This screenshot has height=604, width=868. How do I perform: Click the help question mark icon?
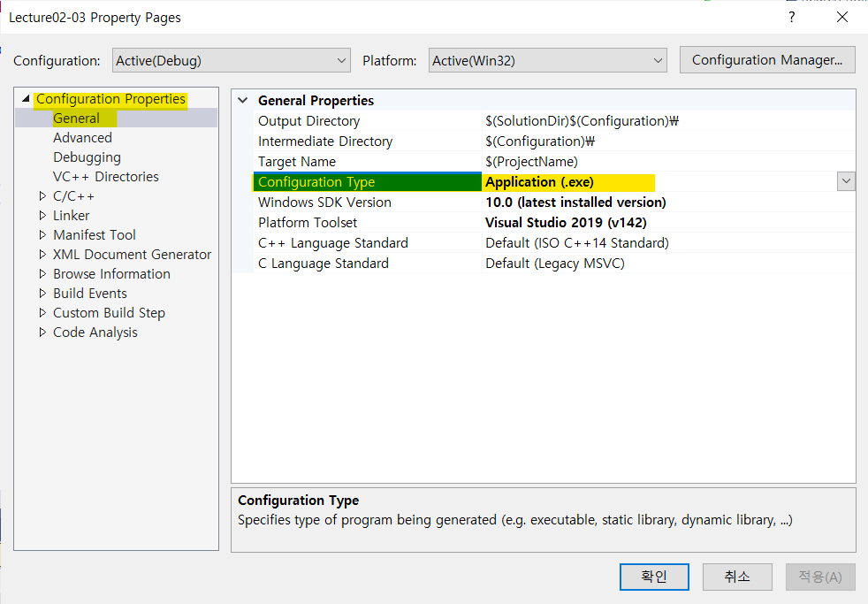point(792,17)
